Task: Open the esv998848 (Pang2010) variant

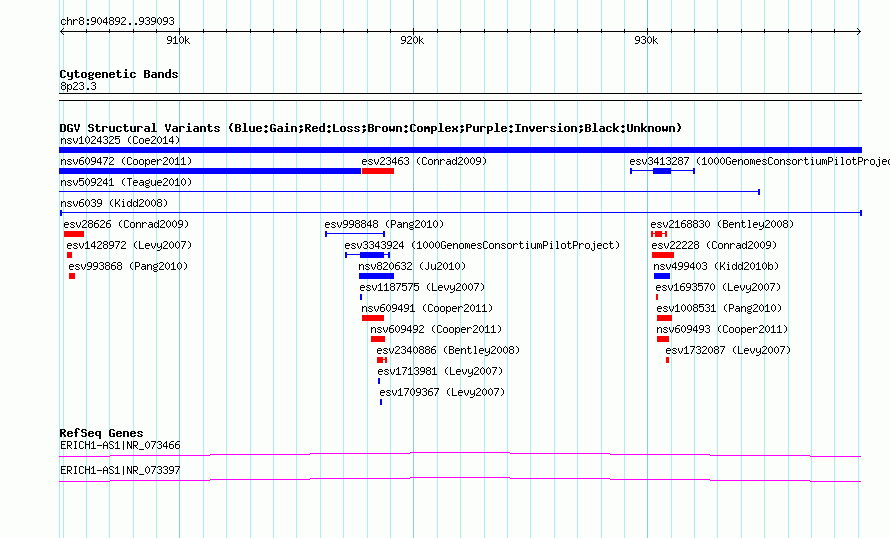Action: [x=355, y=234]
